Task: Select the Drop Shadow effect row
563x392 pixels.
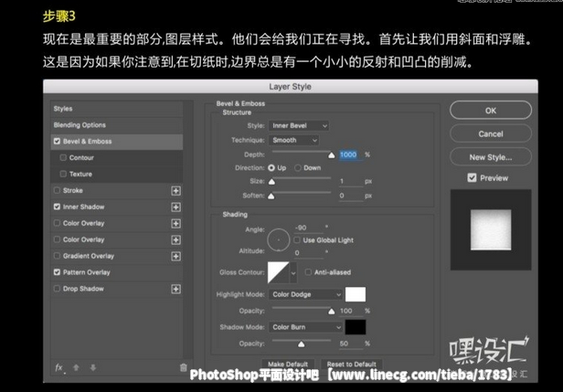Action: point(117,289)
